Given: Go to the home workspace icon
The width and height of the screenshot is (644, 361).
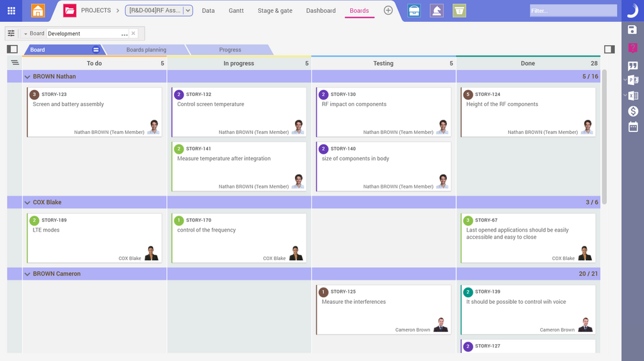Looking at the screenshot, I should 38,10.
